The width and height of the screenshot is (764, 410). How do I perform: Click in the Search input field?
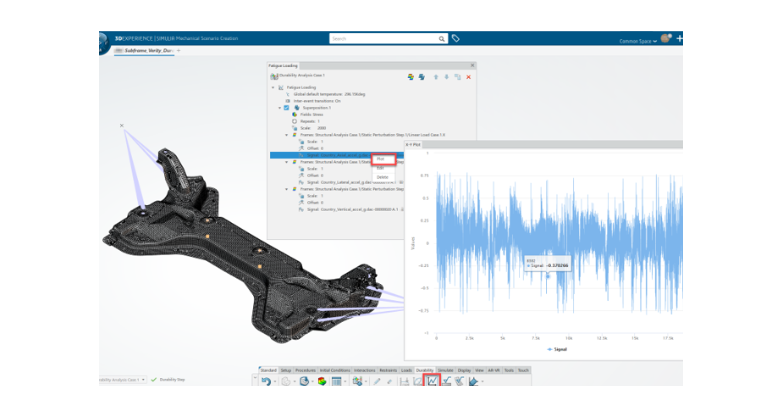387,38
